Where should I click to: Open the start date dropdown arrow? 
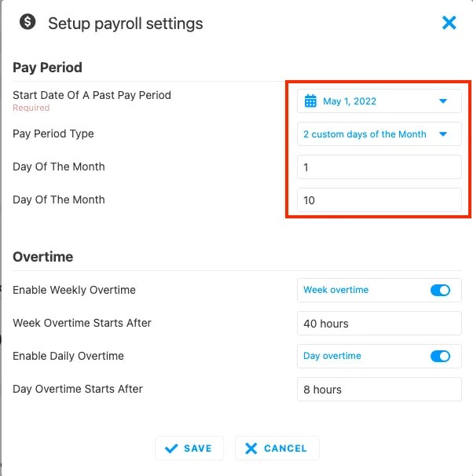pos(443,101)
